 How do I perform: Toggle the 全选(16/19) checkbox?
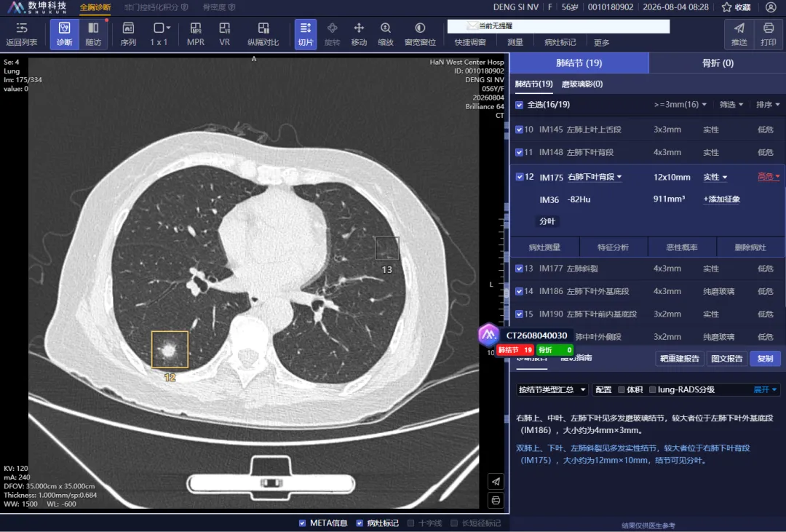[520, 105]
